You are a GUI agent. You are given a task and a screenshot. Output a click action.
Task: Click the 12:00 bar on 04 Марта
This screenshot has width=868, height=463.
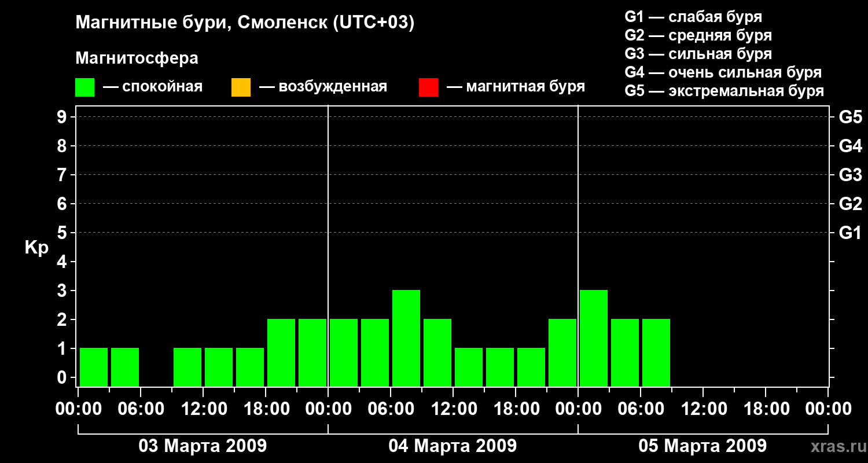point(469,367)
